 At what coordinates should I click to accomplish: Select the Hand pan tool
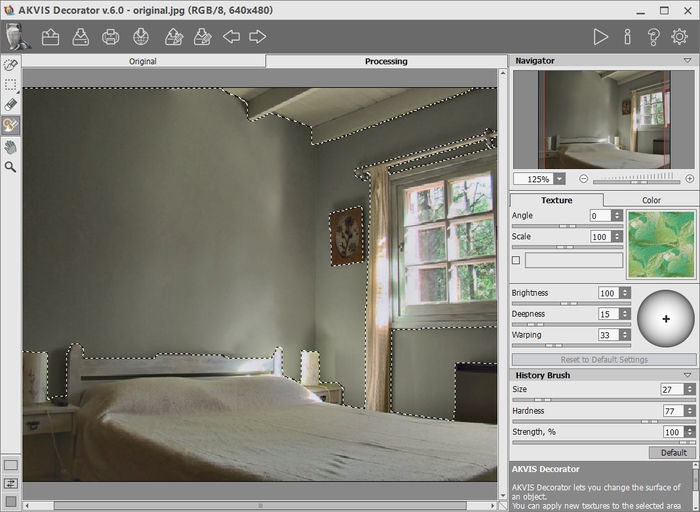pos(10,146)
